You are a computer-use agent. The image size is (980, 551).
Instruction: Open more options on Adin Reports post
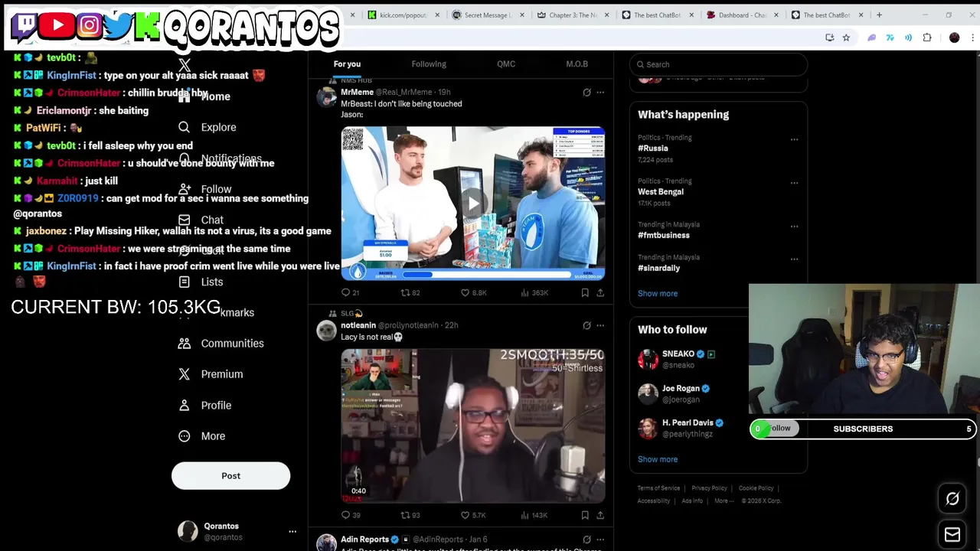tap(600, 540)
